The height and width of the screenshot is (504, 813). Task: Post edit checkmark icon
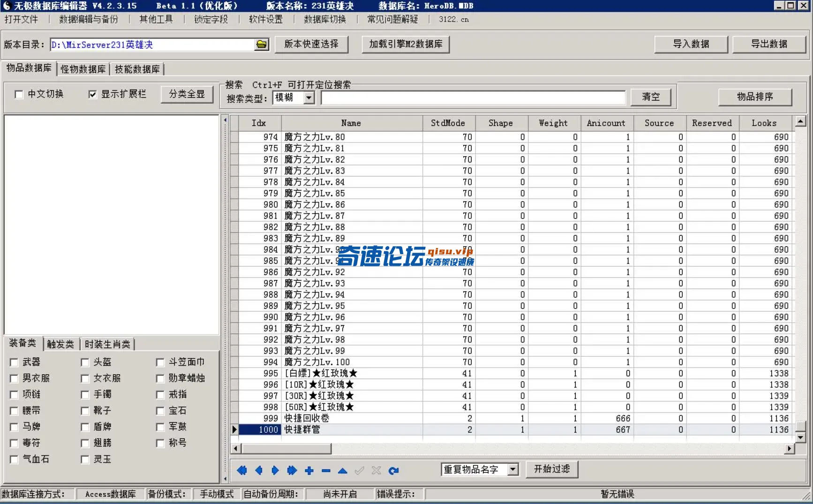360,470
